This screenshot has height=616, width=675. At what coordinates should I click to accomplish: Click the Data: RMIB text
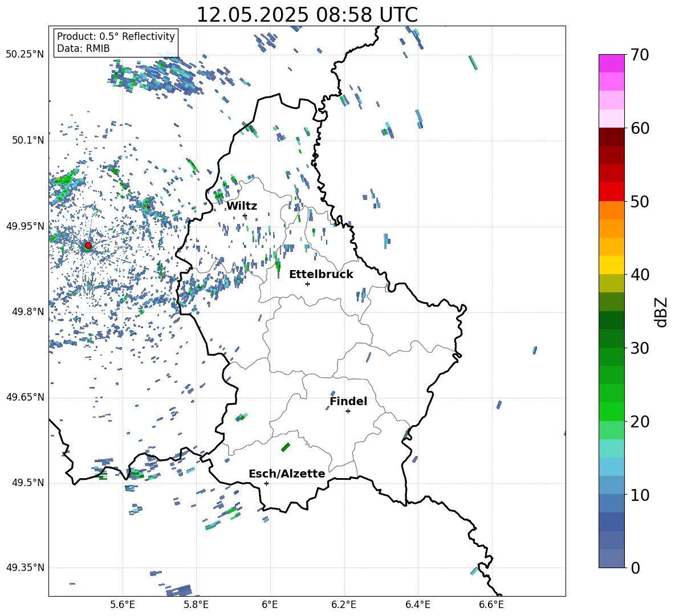[83, 48]
